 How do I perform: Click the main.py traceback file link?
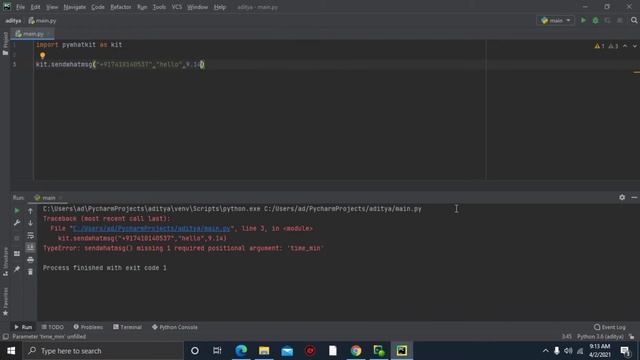151,229
